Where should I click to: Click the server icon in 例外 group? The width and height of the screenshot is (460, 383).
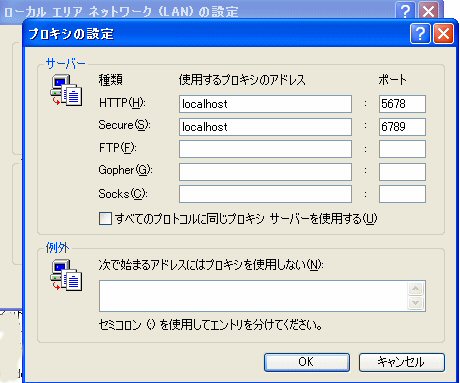pos(66,275)
